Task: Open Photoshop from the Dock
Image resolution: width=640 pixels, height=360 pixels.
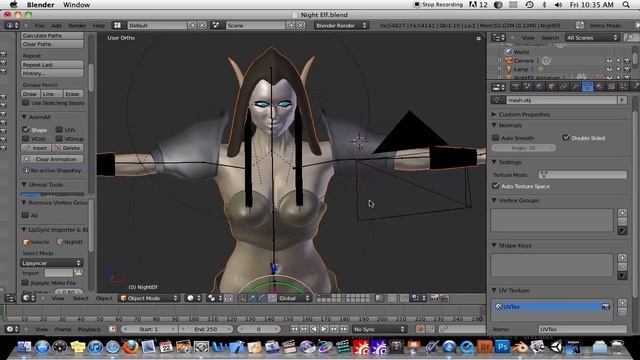Action: (502, 347)
